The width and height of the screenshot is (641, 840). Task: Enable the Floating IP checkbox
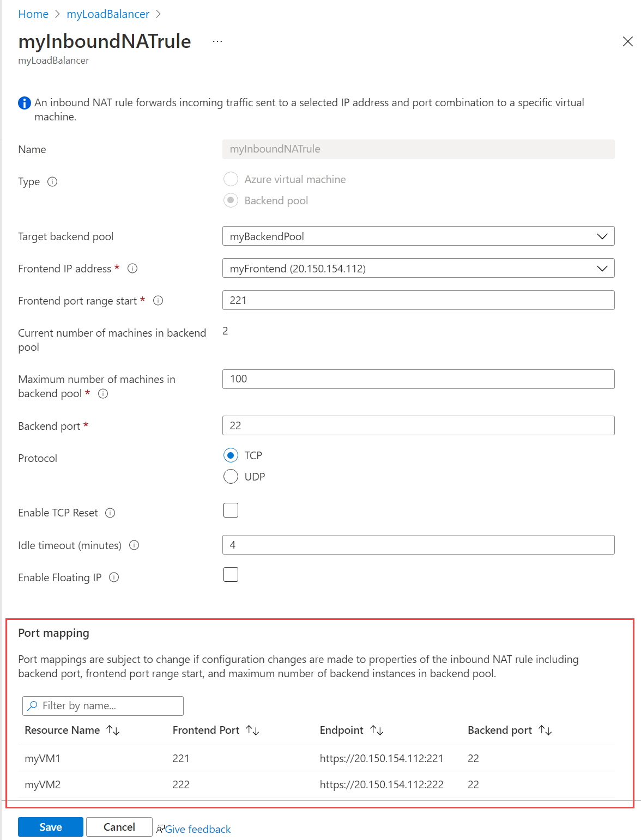(x=231, y=575)
